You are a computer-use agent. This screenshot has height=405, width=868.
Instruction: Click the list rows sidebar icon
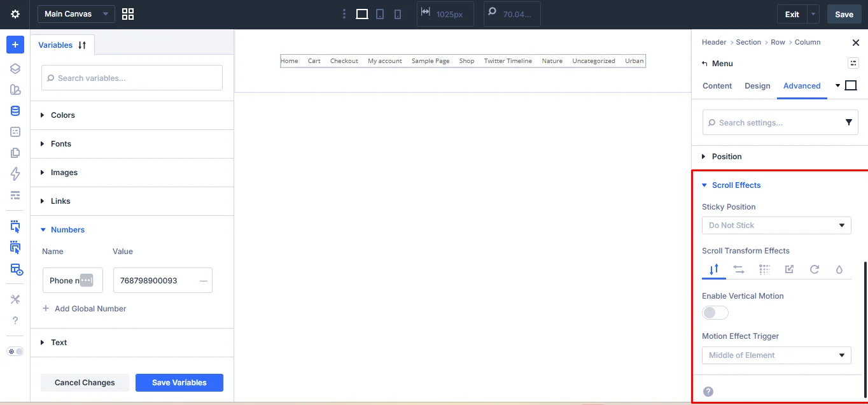(x=15, y=195)
